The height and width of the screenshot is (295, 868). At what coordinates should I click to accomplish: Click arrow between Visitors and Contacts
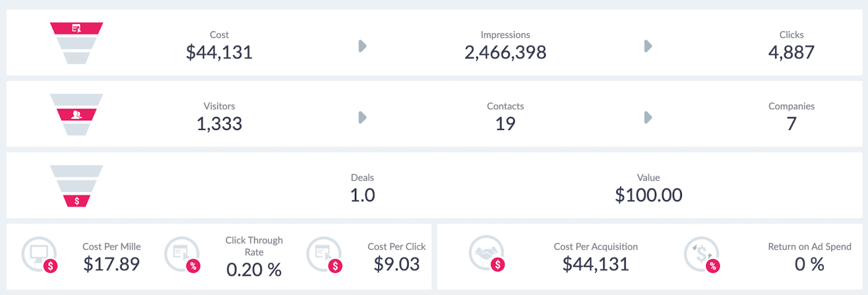362,118
